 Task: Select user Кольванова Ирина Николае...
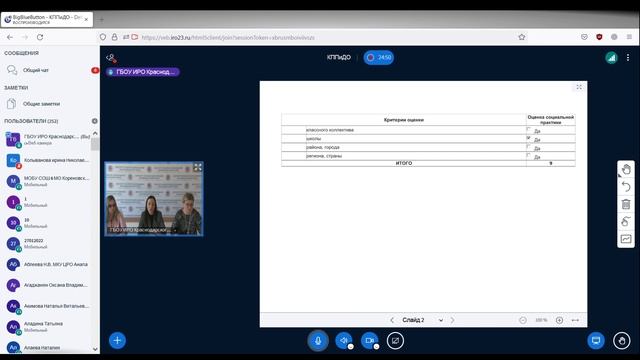(x=47, y=160)
